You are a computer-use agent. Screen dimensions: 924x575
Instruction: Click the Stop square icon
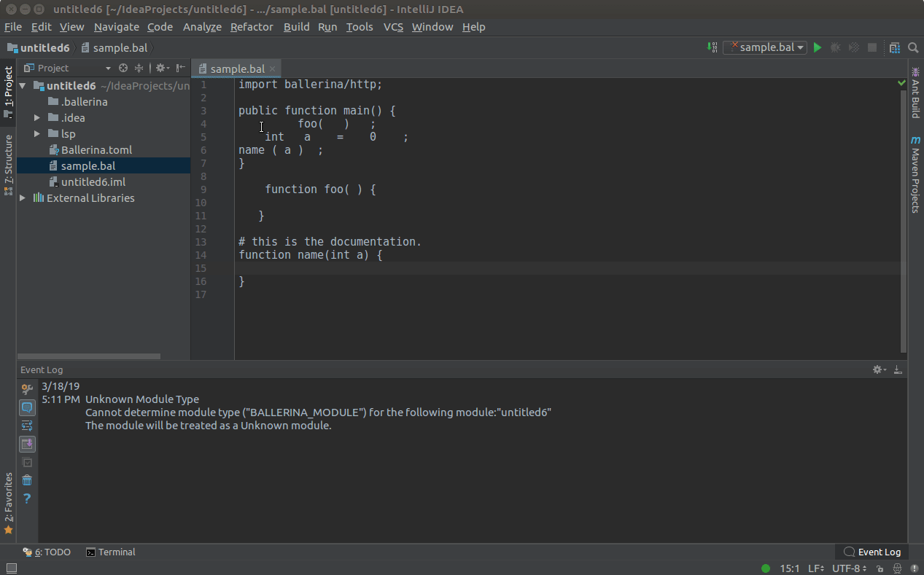872,47
